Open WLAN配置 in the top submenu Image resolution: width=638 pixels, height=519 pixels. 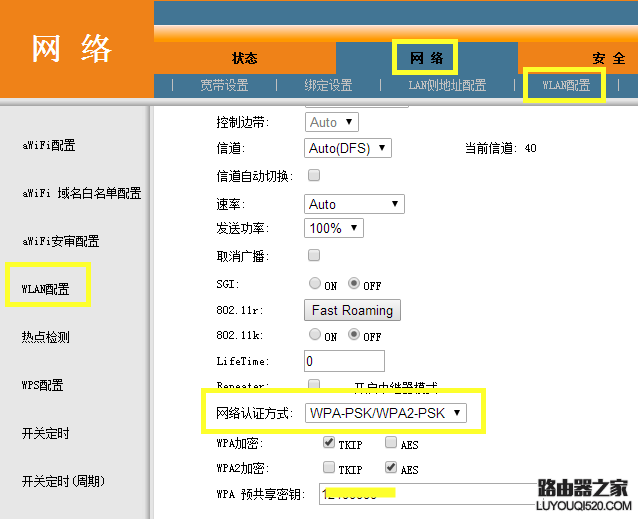click(x=566, y=85)
